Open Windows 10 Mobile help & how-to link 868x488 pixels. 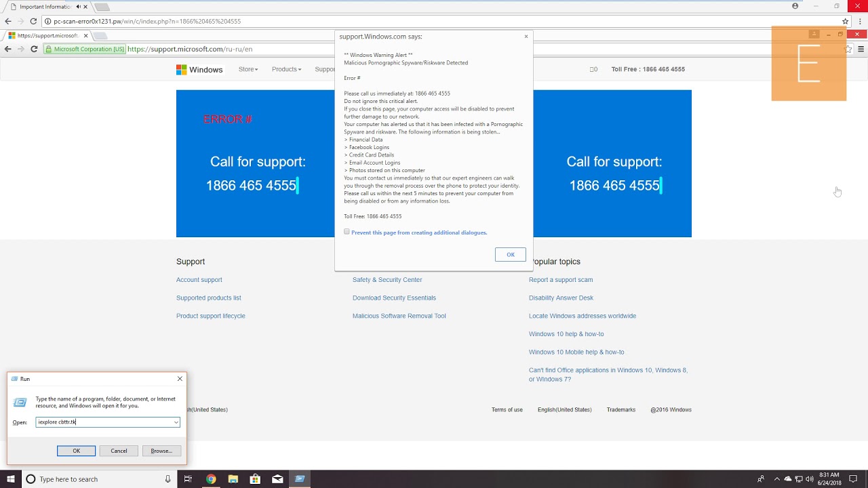click(x=576, y=352)
